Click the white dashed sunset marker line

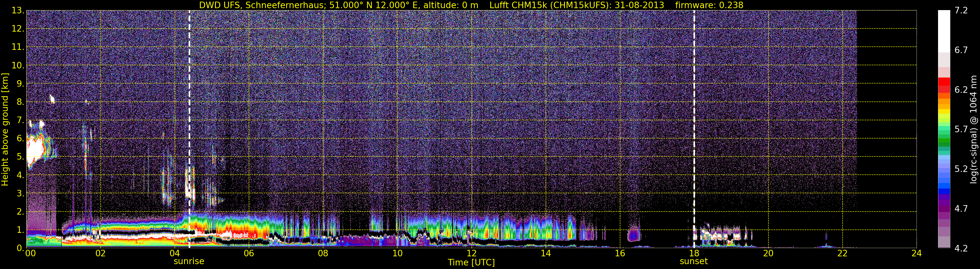694,130
